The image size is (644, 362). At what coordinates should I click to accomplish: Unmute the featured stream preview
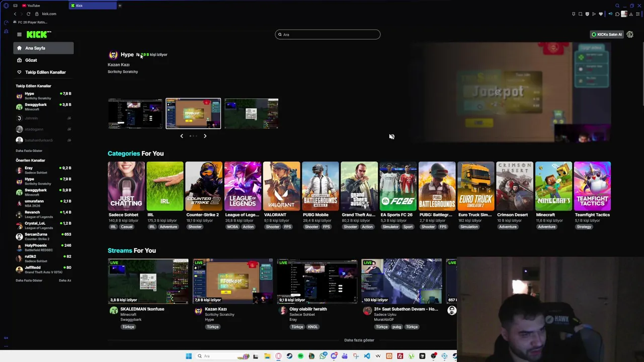tap(391, 137)
